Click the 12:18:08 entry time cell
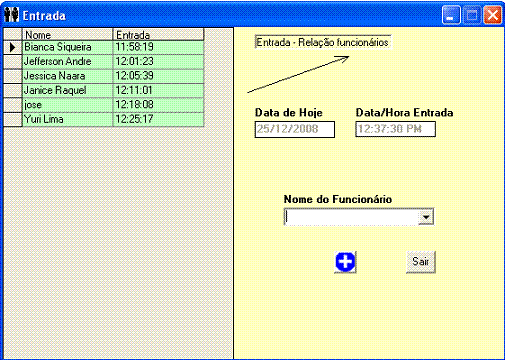505x360 pixels. pyautogui.click(x=158, y=105)
